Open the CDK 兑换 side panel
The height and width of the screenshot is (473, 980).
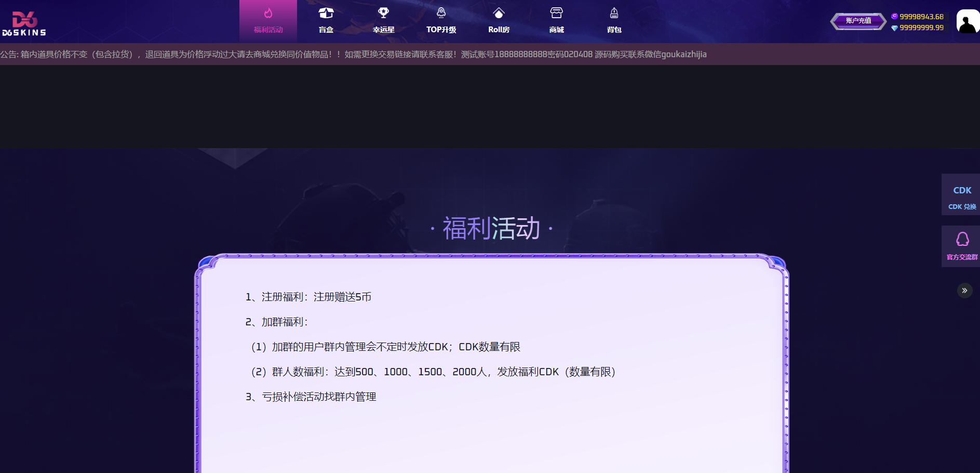tap(962, 195)
